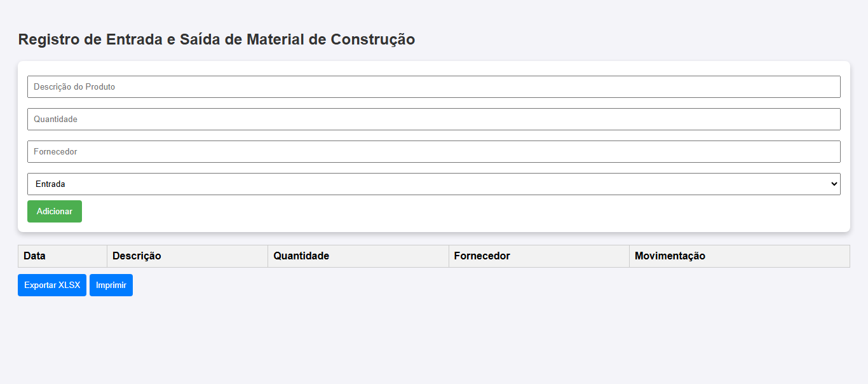Image resolution: width=868 pixels, height=384 pixels.
Task: Open the Entrada movement type dropdown
Action: click(x=433, y=184)
